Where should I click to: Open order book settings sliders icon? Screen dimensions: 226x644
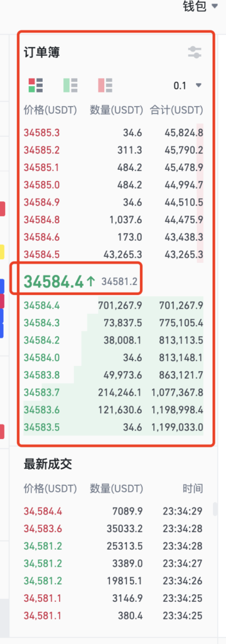click(x=195, y=52)
